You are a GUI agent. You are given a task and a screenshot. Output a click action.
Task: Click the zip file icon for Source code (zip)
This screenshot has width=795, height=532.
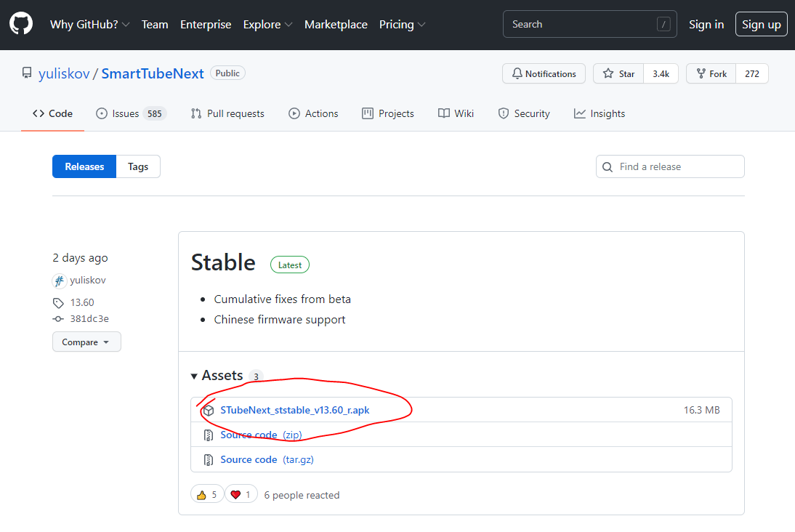pyautogui.click(x=209, y=435)
